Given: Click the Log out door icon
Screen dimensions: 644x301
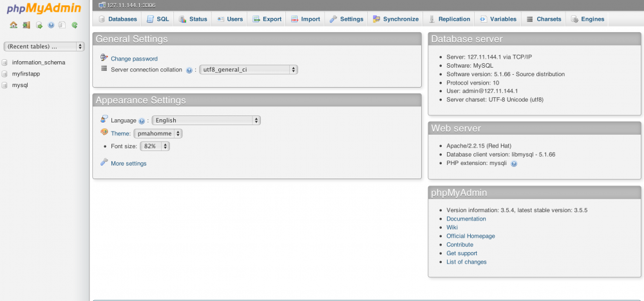Looking at the screenshot, I should coord(26,26).
